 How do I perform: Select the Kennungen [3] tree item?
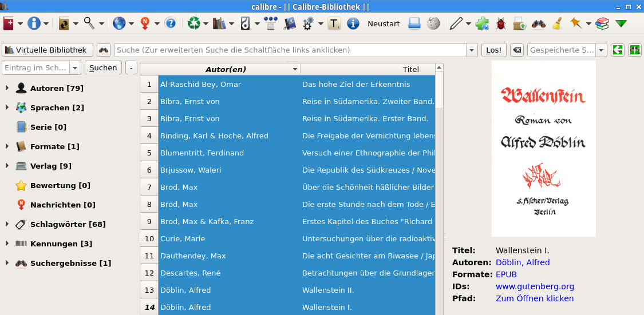[x=61, y=244]
